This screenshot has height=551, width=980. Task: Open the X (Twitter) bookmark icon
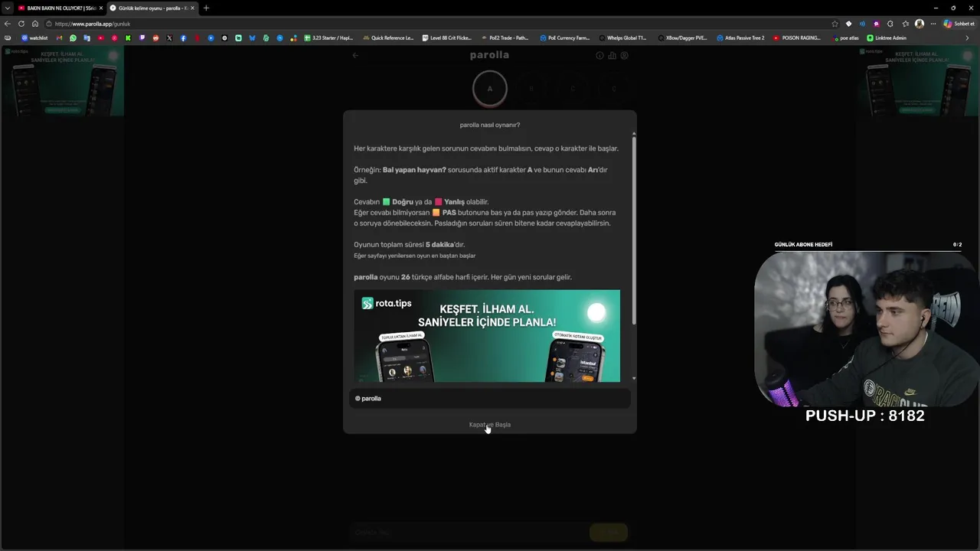(170, 37)
